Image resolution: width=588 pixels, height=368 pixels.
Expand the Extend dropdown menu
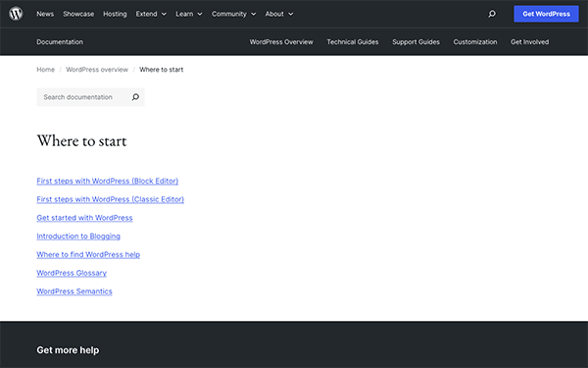151,14
